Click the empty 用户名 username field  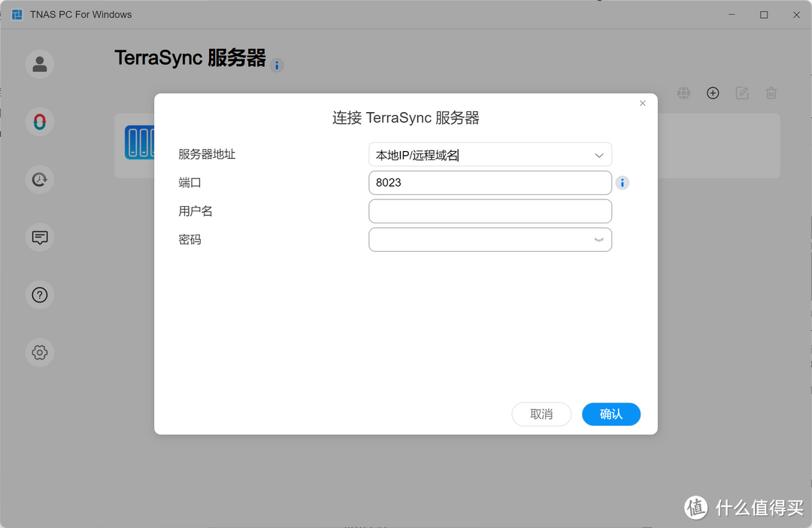(489, 211)
